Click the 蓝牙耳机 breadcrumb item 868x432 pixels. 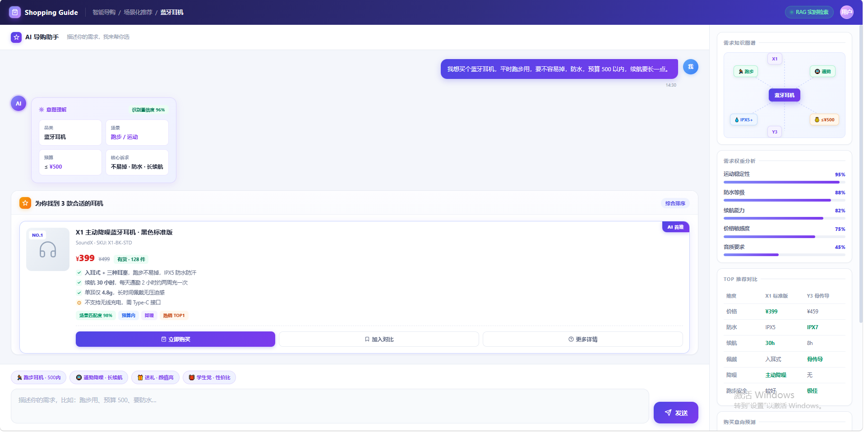coord(172,12)
